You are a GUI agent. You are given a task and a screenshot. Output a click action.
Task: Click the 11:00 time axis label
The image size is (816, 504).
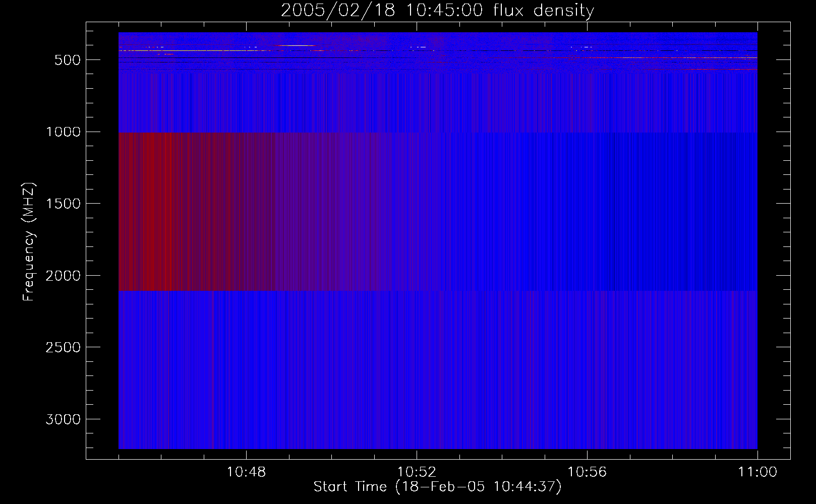pos(757,472)
